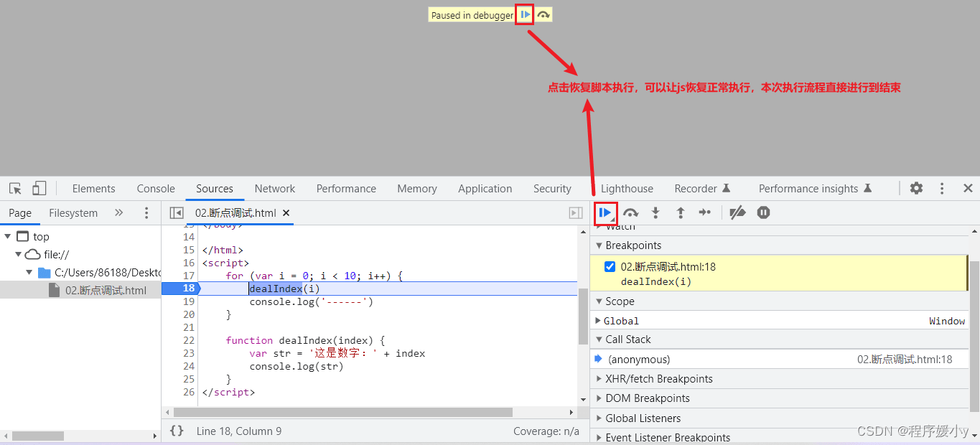Open the Elements tab
This screenshot has width=980, height=445.
tap(93, 189)
